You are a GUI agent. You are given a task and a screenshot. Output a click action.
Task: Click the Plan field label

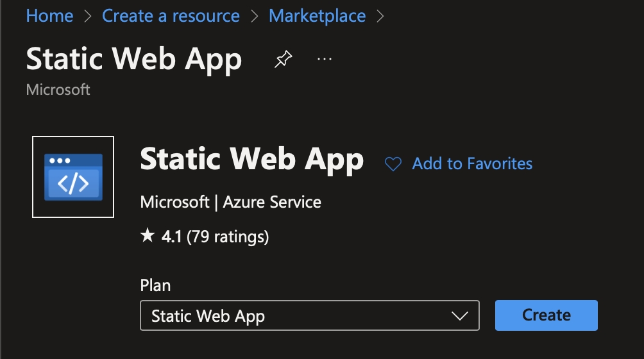click(x=155, y=285)
